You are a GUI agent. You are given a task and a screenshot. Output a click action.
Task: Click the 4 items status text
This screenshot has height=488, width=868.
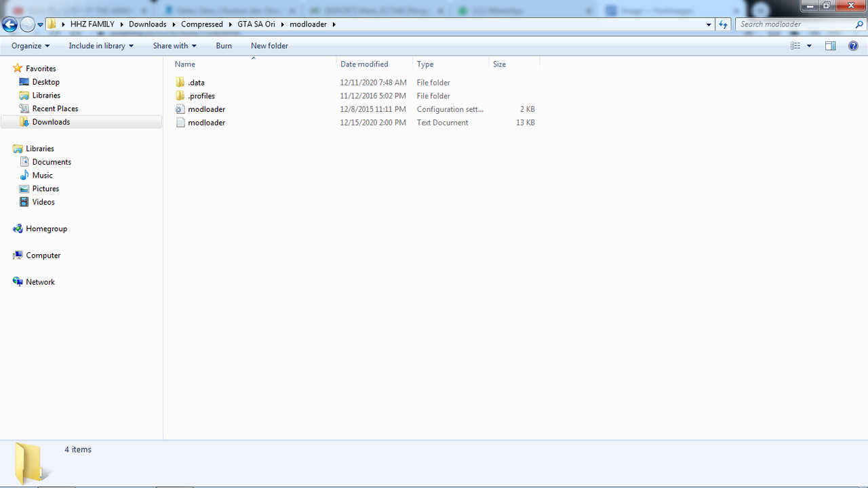[x=78, y=449]
